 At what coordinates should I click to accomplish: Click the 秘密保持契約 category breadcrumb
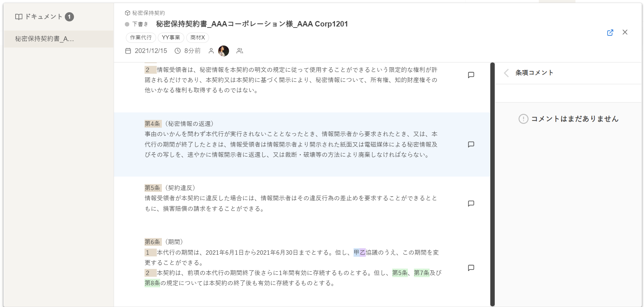coord(148,13)
